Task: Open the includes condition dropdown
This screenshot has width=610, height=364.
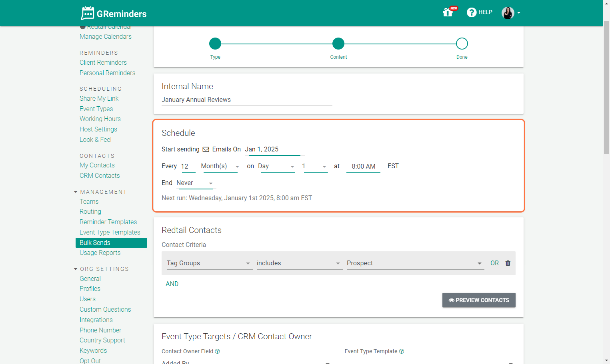Action: (x=299, y=263)
